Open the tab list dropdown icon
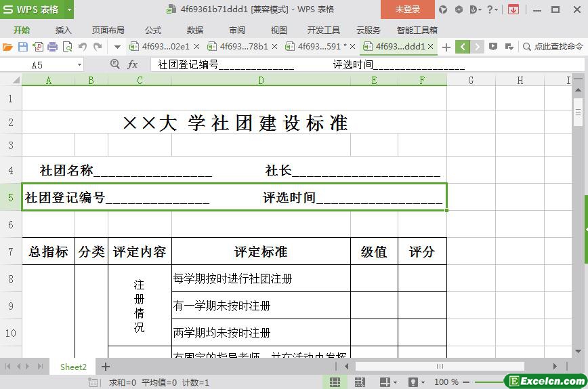This screenshot has width=588, height=389. 509,47
